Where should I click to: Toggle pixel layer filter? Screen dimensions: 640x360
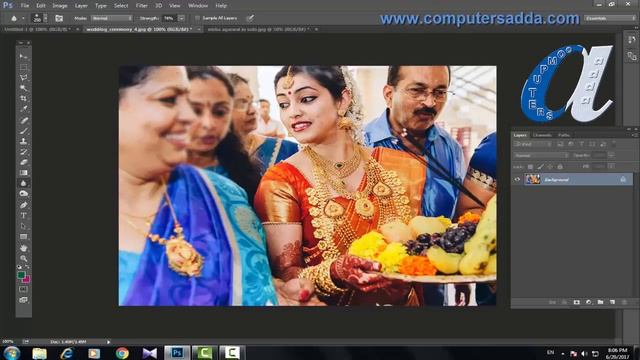[560, 144]
